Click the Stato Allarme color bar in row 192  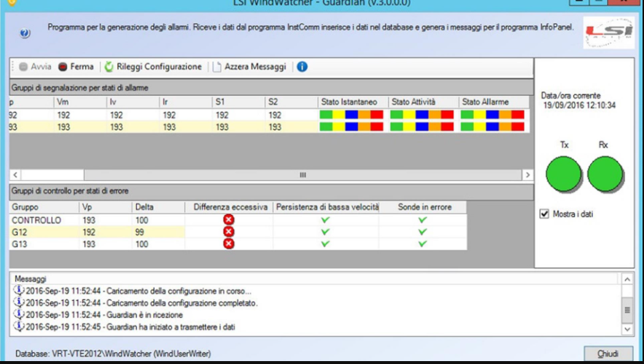tap(492, 115)
